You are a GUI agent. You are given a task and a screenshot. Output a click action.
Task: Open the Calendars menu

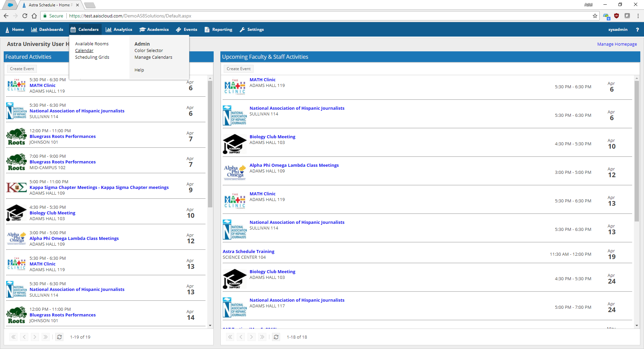(85, 30)
